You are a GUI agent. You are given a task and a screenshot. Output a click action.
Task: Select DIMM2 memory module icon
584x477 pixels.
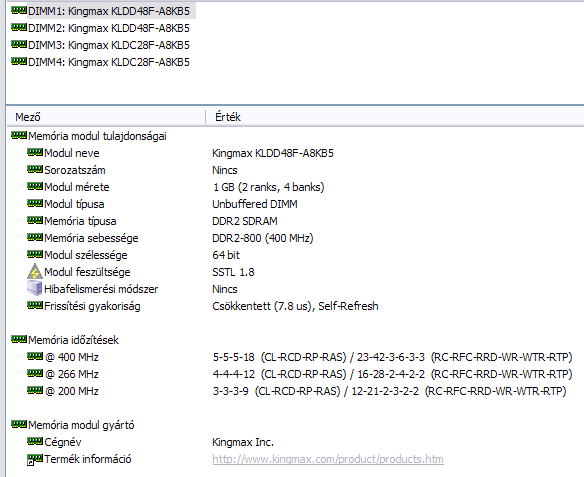(19, 27)
